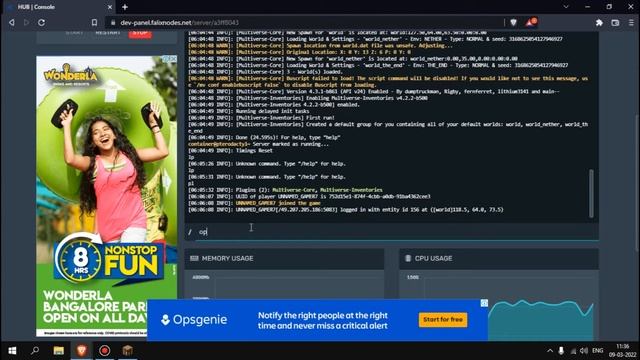Viewport: 640px width, 360px height.
Task: Click the MEMORY USAGE panel header
Action: point(284,258)
